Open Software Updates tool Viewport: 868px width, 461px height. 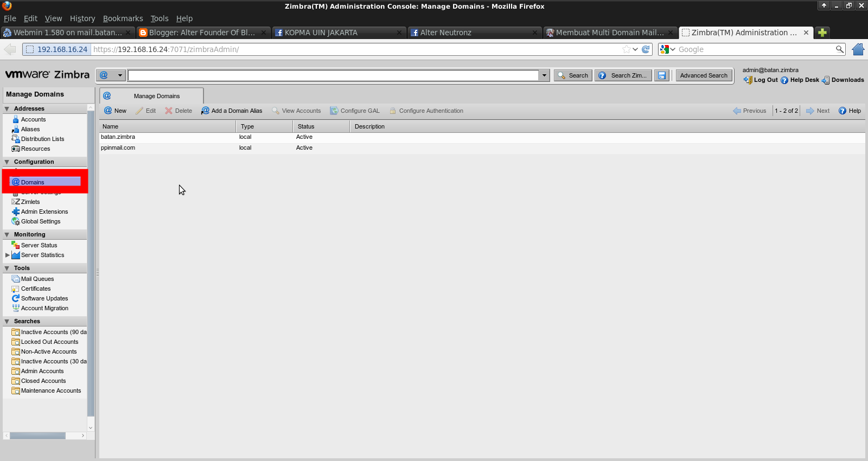pos(44,298)
